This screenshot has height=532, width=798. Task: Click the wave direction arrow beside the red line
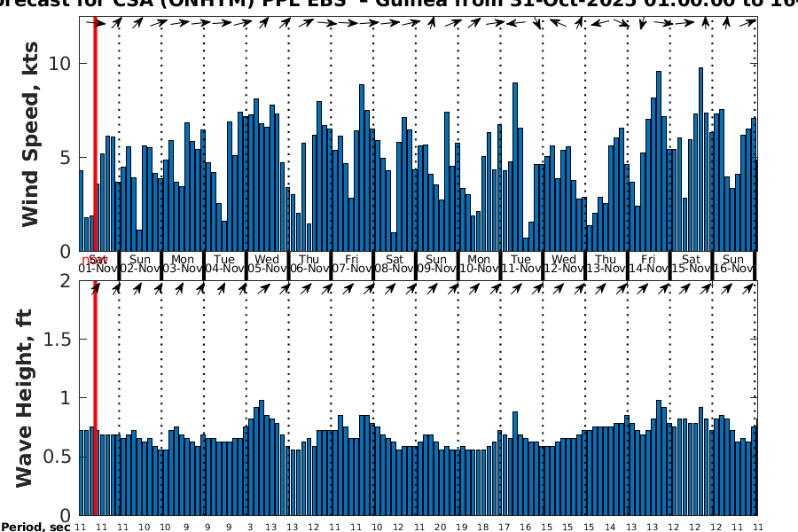[x=96, y=287]
